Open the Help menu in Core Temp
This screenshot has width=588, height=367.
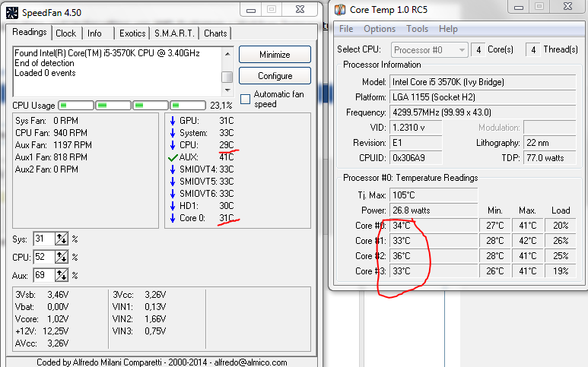tap(448, 29)
